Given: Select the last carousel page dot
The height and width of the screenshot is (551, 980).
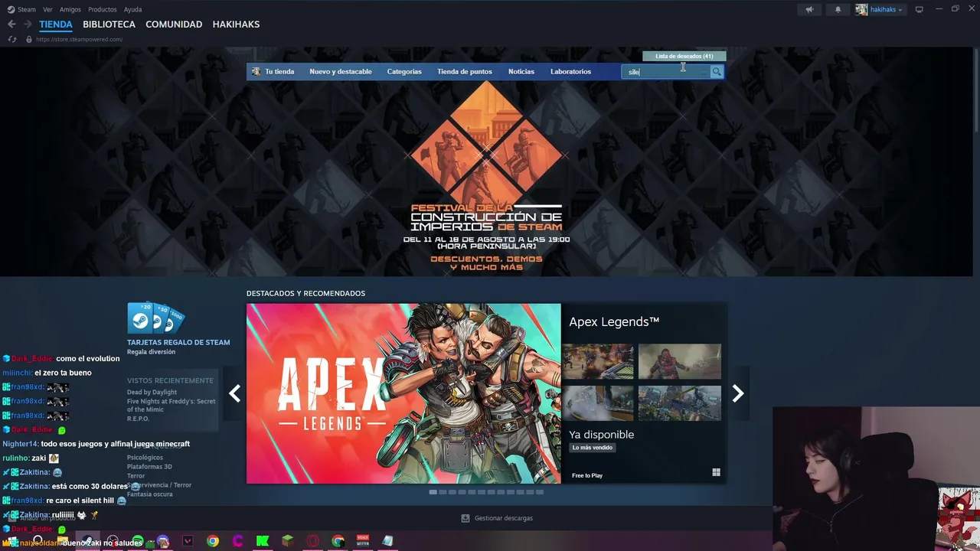Looking at the screenshot, I should [x=540, y=492].
